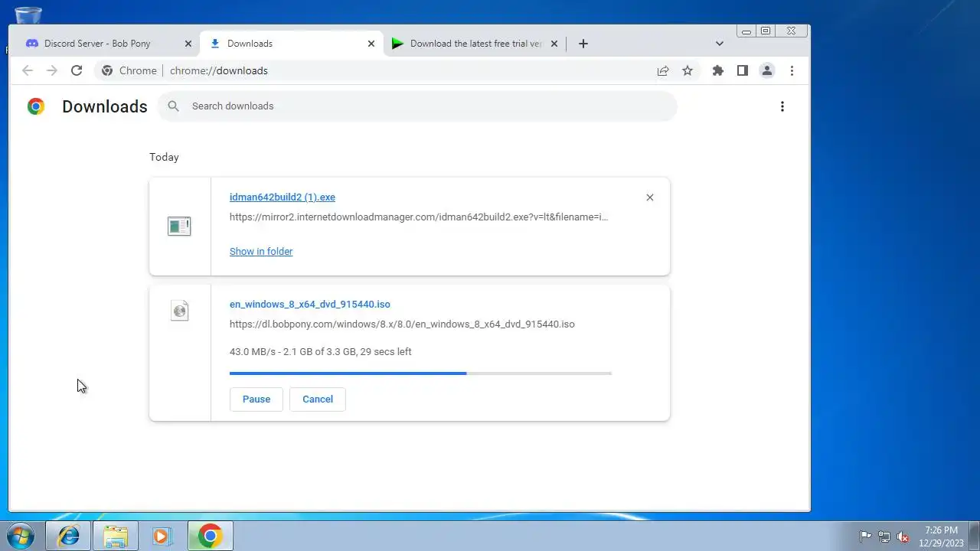Cancel the Windows 8 ISO download

[318, 399]
